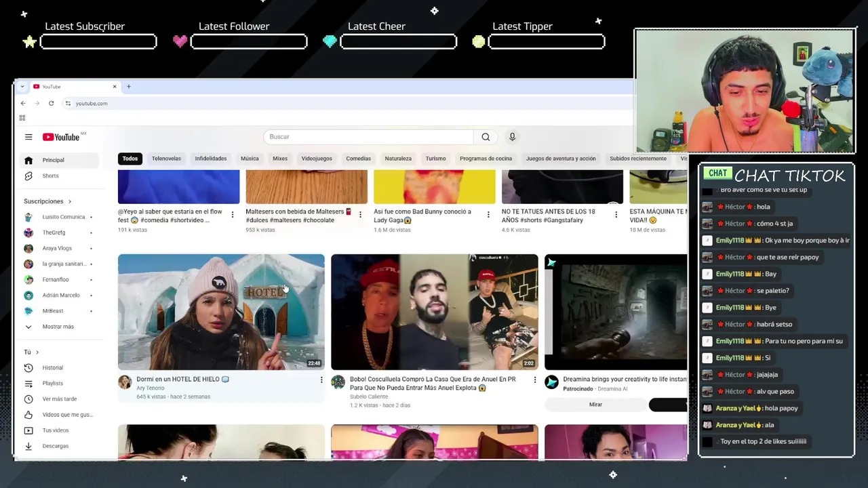Open the Luisito Comunica channel

coord(60,217)
